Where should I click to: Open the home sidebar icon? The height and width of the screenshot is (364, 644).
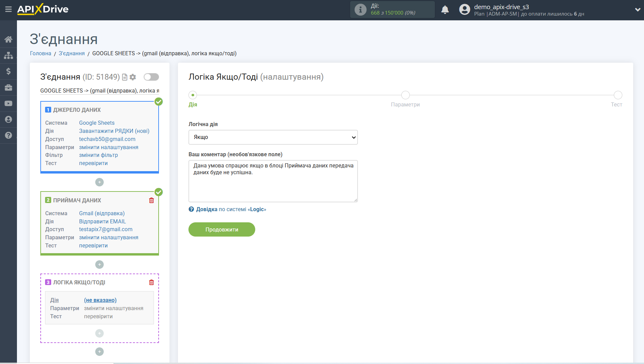[x=8, y=39]
